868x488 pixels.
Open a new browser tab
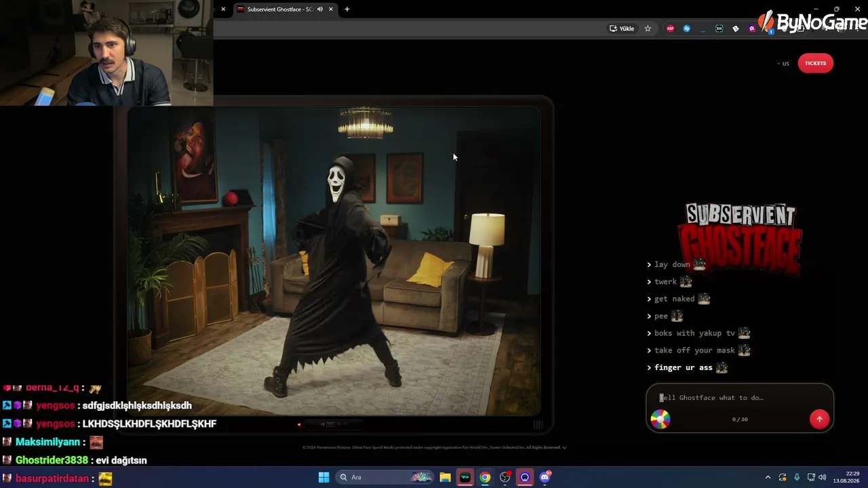347,9
